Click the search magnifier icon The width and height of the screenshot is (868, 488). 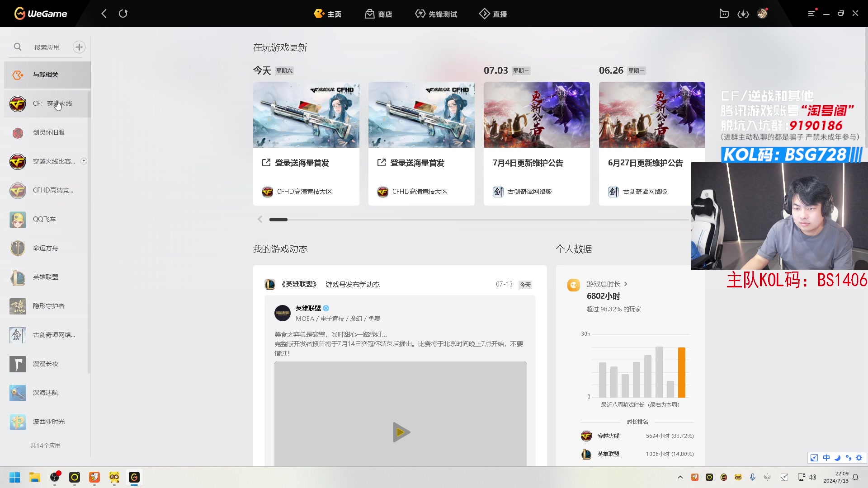click(x=18, y=47)
